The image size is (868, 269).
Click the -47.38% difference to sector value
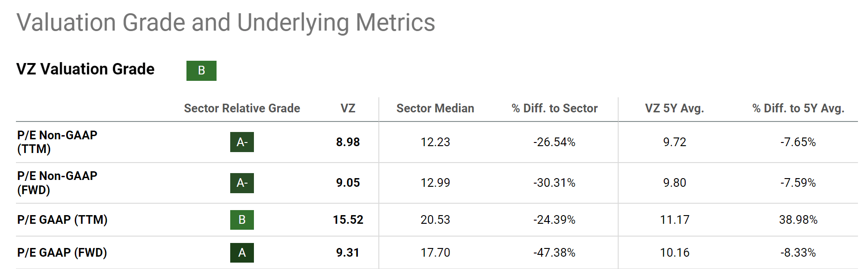pyautogui.click(x=554, y=253)
